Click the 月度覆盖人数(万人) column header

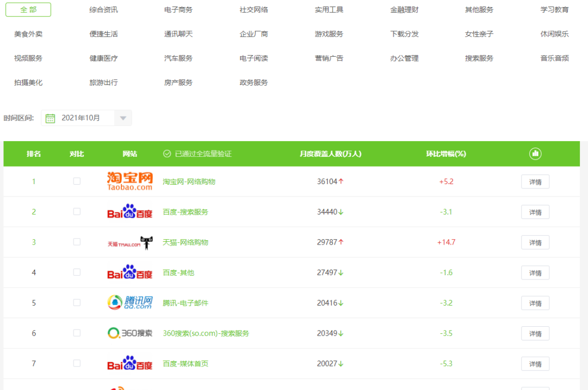click(330, 154)
